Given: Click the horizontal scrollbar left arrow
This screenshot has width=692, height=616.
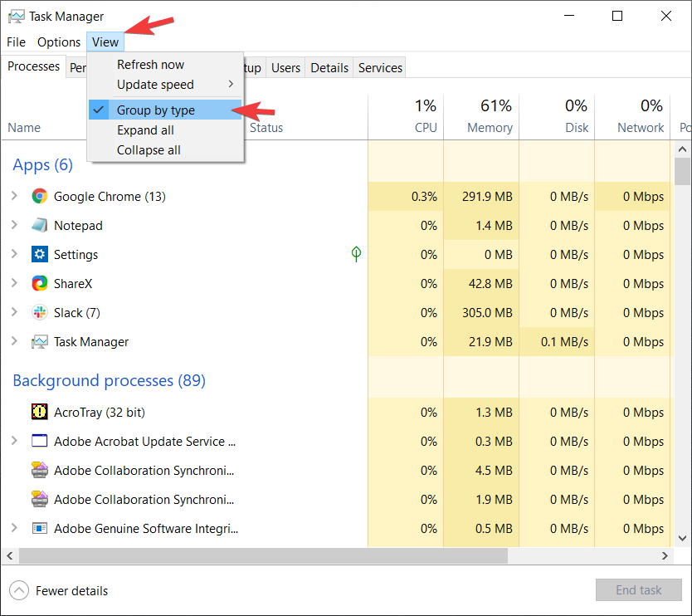Looking at the screenshot, I should (x=10, y=556).
